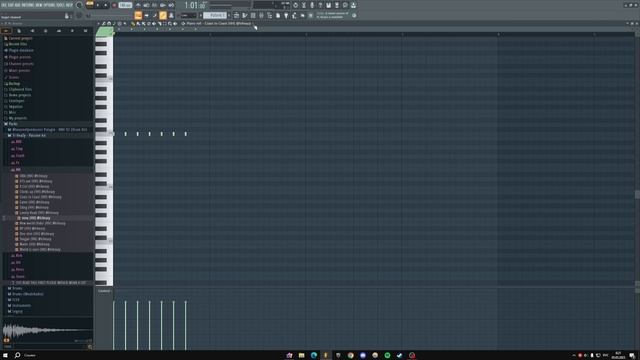Open the FILE menu
The height and width of the screenshot is (360, 640).
(x=4, y=5)
